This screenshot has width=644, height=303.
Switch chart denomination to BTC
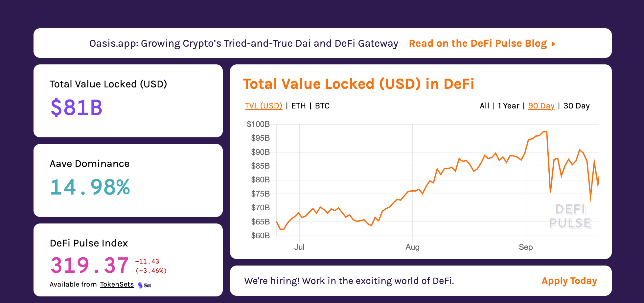tap(322, 106)
